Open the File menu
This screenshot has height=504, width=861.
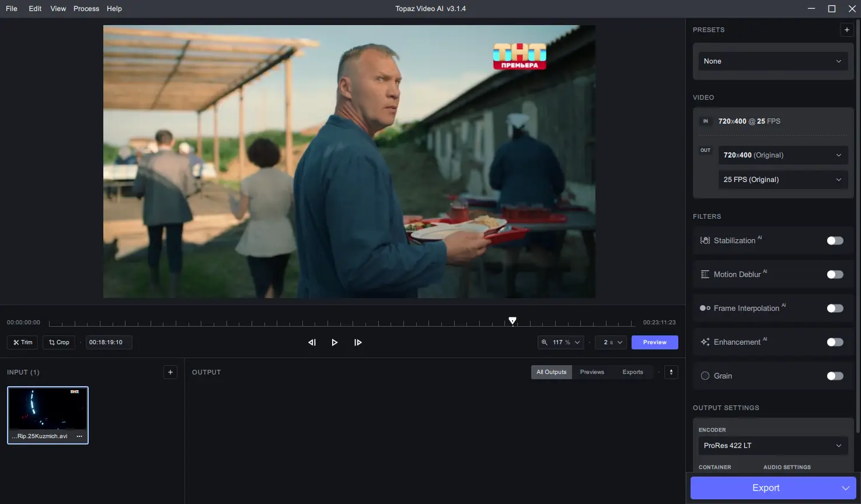point(12,9)
